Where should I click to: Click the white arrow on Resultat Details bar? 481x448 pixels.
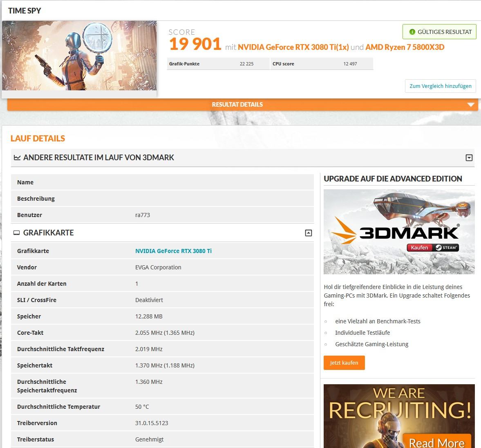(x=470, y=105)
